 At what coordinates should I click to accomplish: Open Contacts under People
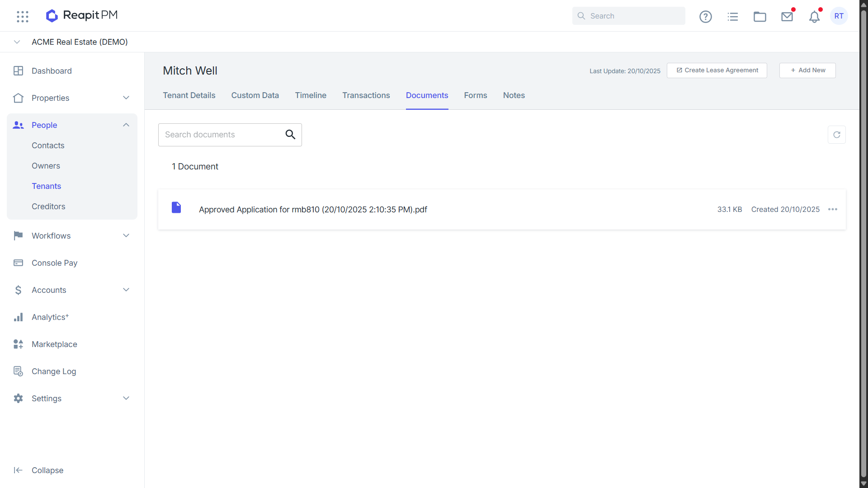pos(48,145)
